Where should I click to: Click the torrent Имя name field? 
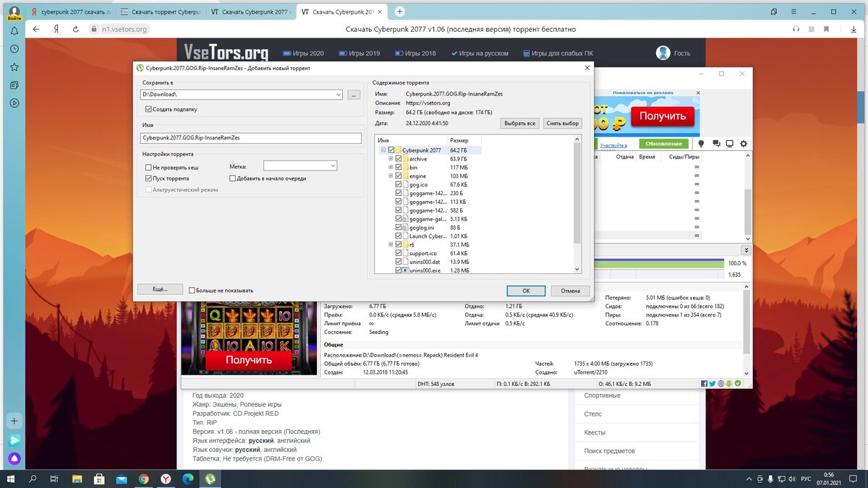point(252,138)
